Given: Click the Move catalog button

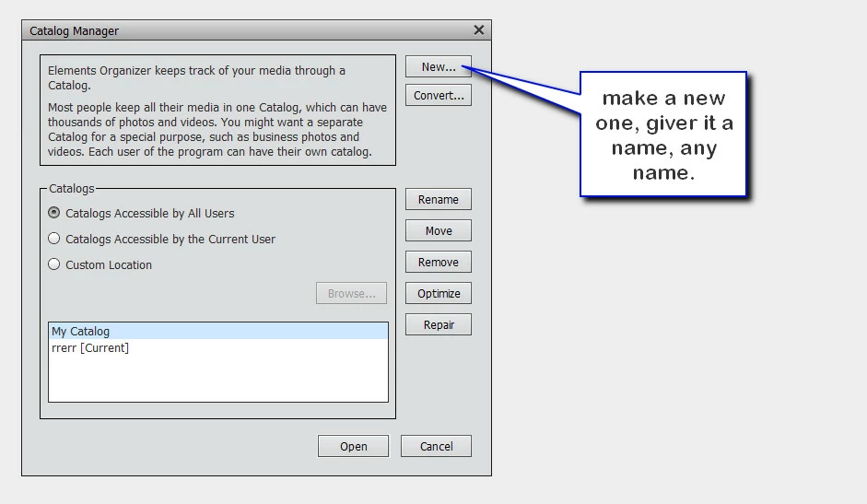Looking at the screenshot, I should click(439, 230).
